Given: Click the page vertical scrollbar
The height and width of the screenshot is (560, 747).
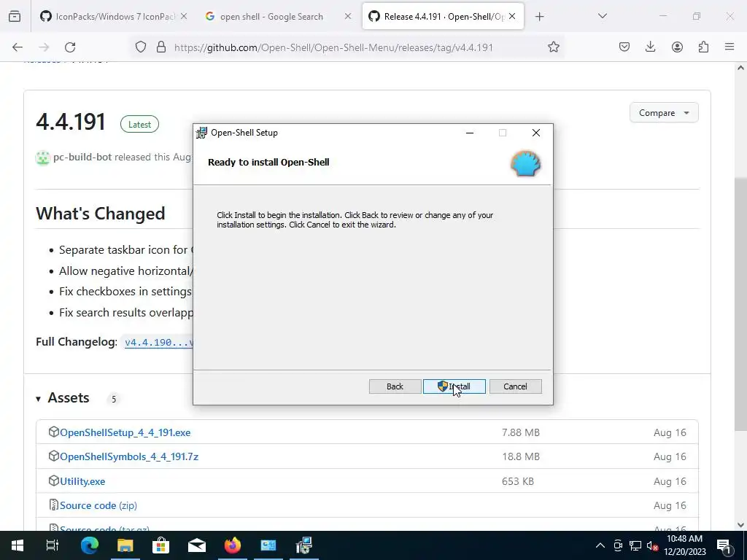Looking at the screenshot, I should 740,304.
